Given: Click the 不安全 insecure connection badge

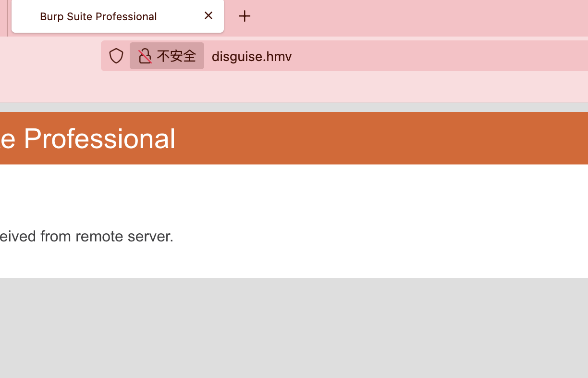Looking at the screenshot, I should point(167,56).
